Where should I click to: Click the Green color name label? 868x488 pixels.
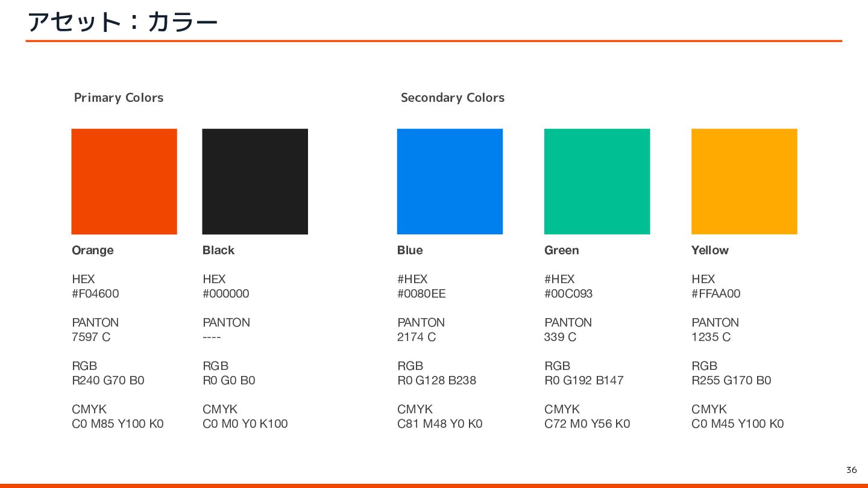pos(562,250)
